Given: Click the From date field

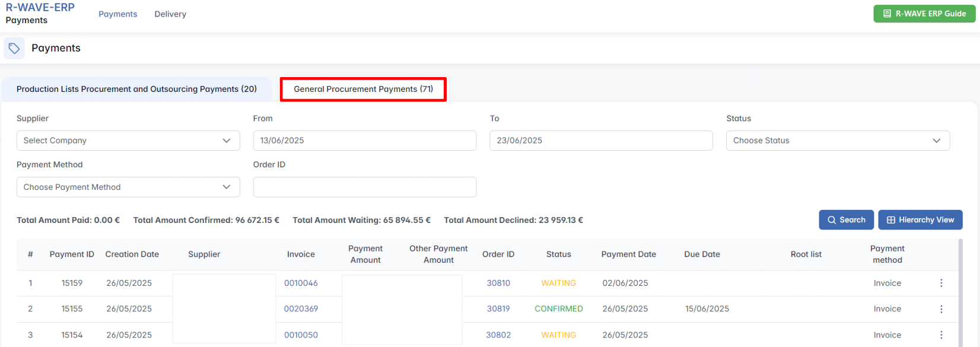Looking at the screenshot, I should pos(364,141).
